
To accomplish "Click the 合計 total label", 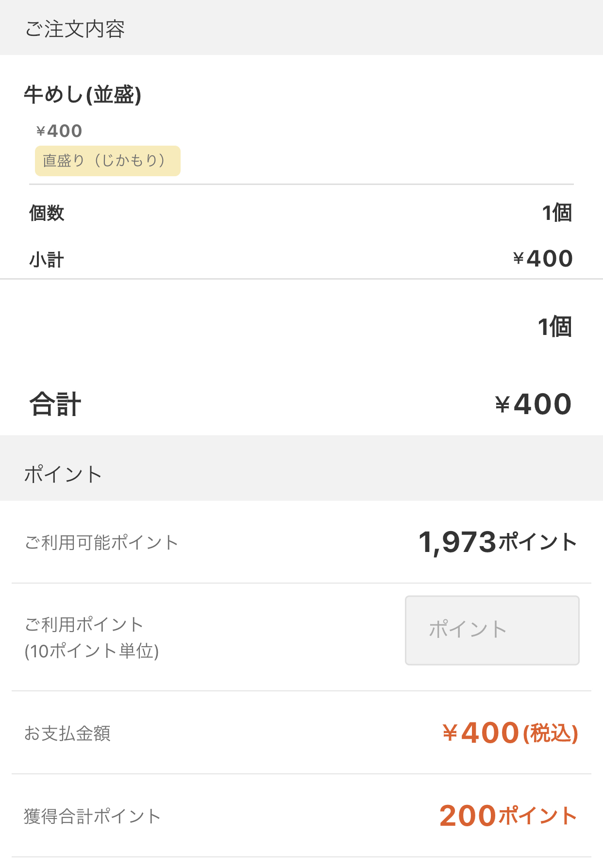I will point(55,404).
